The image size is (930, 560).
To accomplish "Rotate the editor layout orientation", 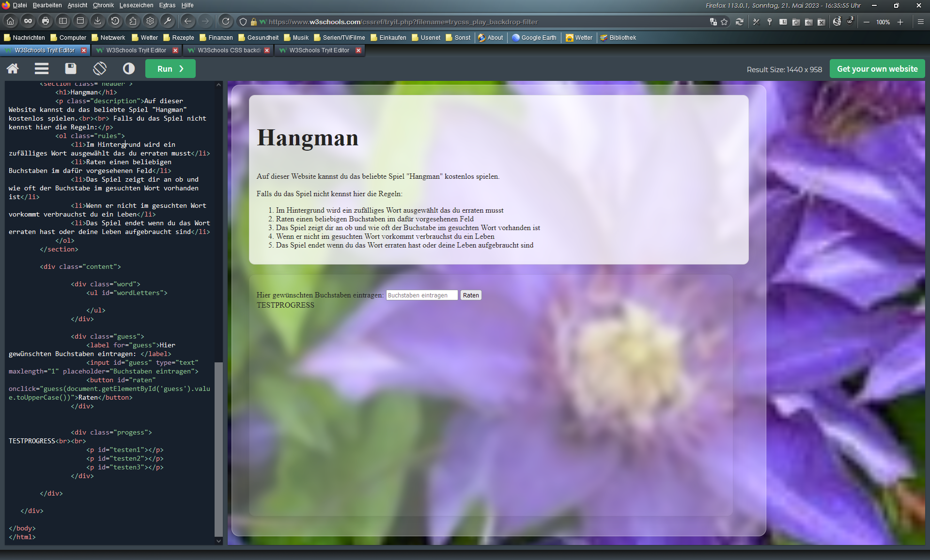I will 100,69.
